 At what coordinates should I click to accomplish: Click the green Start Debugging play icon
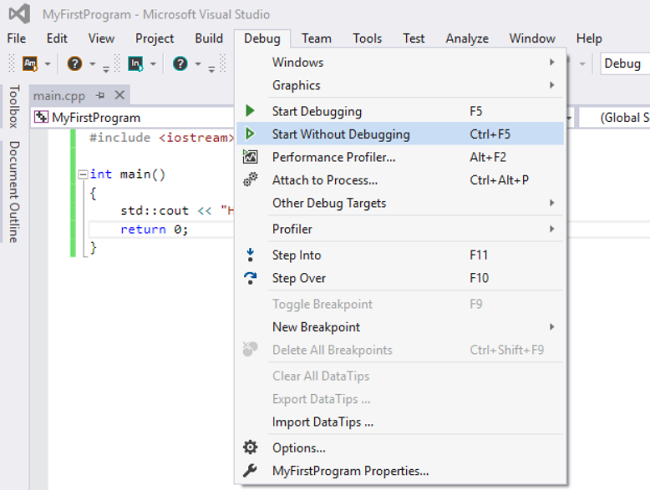[x=251, y=111]
